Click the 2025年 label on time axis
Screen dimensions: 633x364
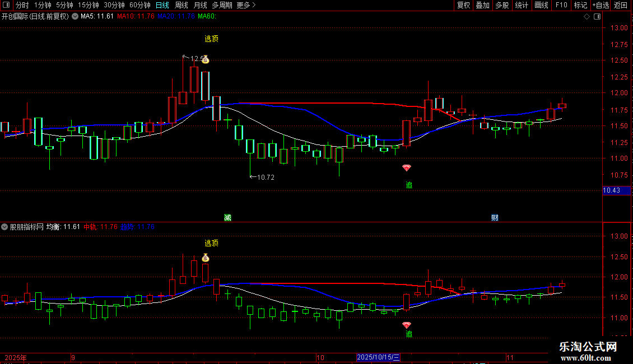(16, 357)
